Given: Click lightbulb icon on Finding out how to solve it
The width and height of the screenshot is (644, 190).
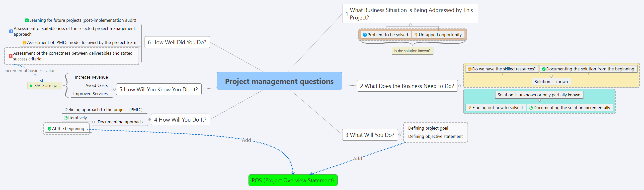Looking at the screenshot, I should click(x=470, y=108).
